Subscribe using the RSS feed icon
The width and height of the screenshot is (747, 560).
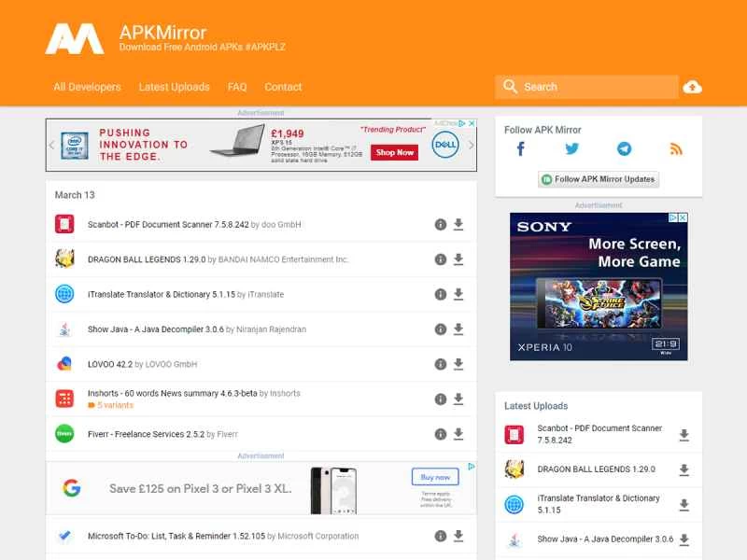coord(675,148)
